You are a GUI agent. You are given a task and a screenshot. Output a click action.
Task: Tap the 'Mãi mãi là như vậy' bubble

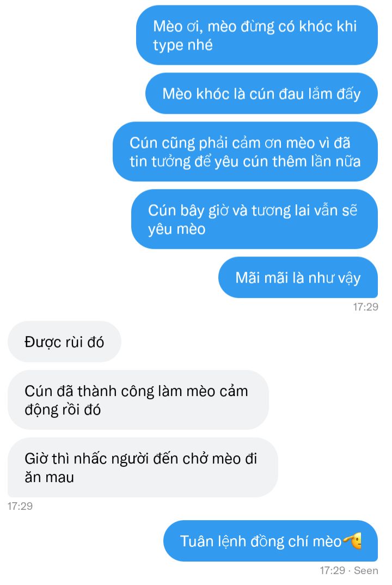tap(298, 277)
